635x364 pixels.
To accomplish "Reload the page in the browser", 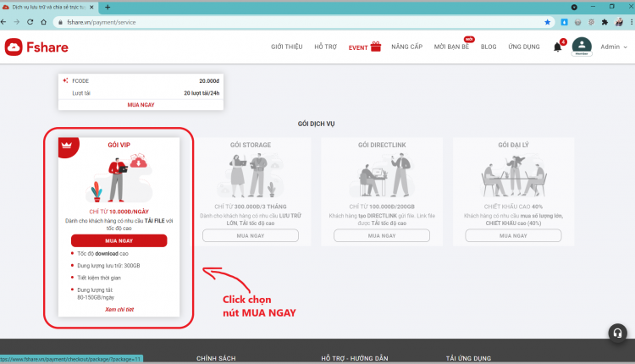I will [x=30, y=22].
